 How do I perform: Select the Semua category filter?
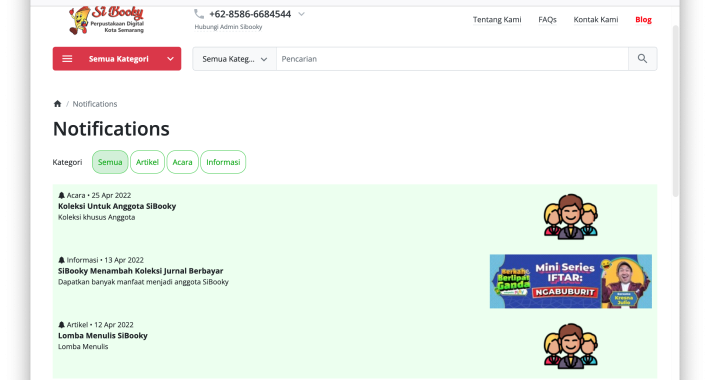click(x=110, y=162)
